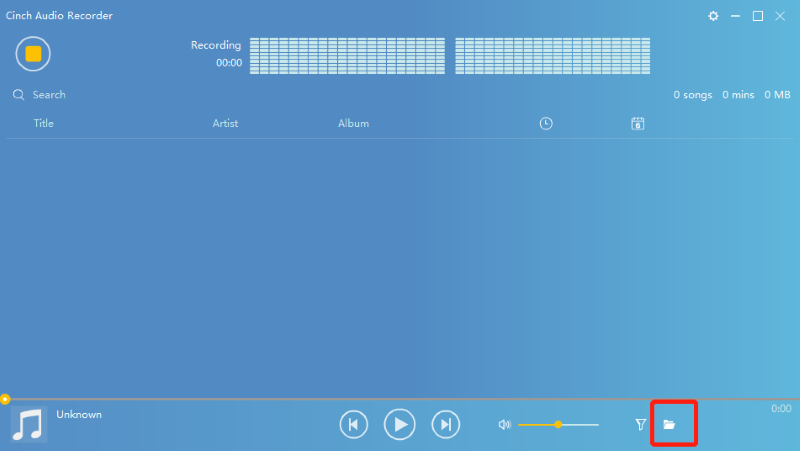Sort by the duration clock icon column
The image size is (800, 451).
coord(546,124)
